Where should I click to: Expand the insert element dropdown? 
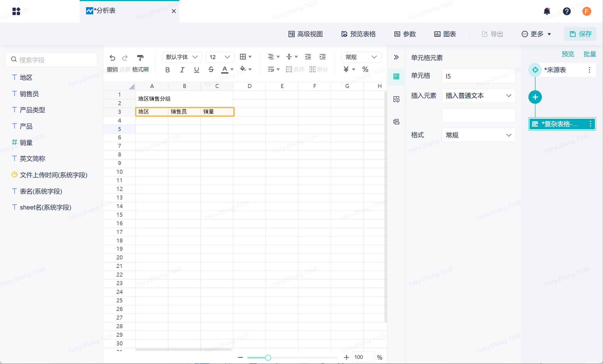[478, 96]
